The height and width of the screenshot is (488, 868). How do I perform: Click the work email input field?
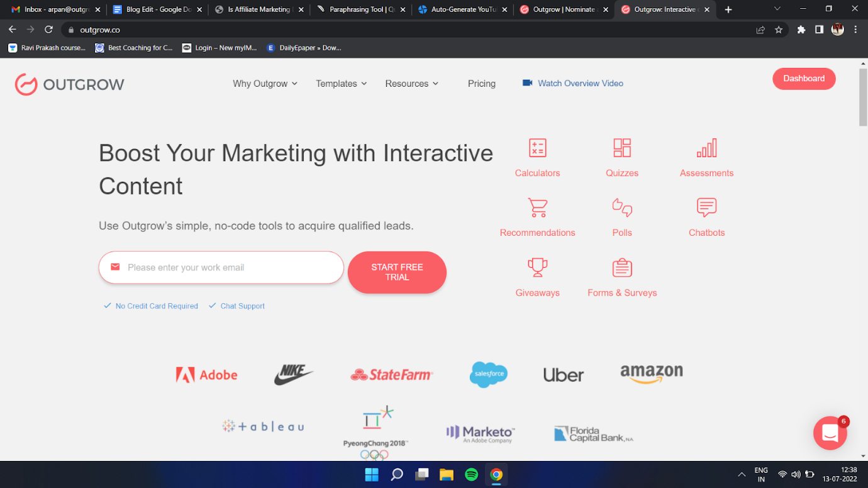[x=226, y=268]
